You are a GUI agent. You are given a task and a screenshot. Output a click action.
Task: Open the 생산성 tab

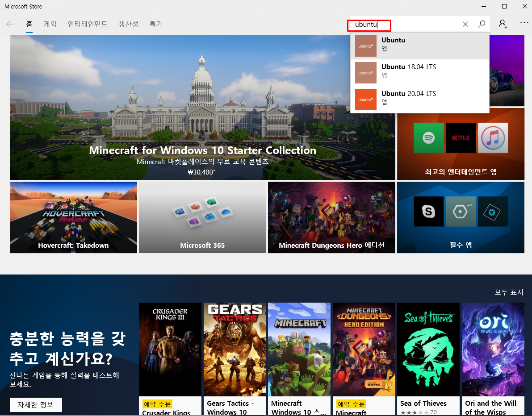click(128, 24)
